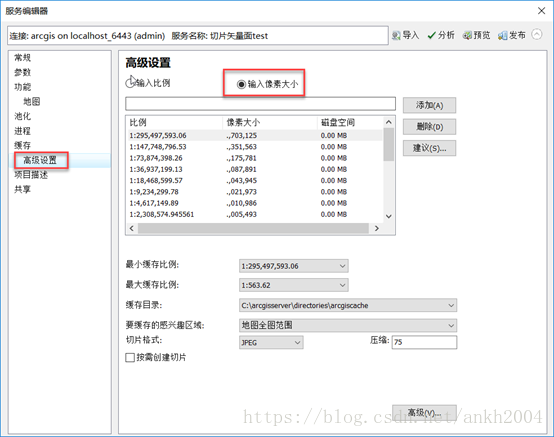The width and height of the screenshot is (554, 437).
Task: Click the scale list's vertical scrollbar up arrow
Action: tap(389, 122)
